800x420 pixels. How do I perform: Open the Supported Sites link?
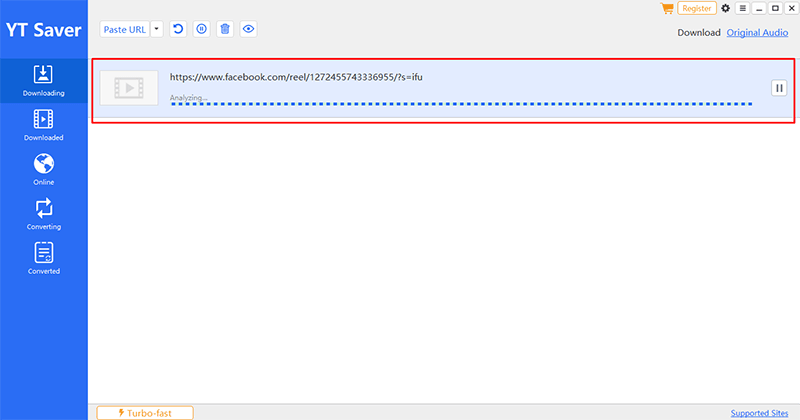(759, 413)
